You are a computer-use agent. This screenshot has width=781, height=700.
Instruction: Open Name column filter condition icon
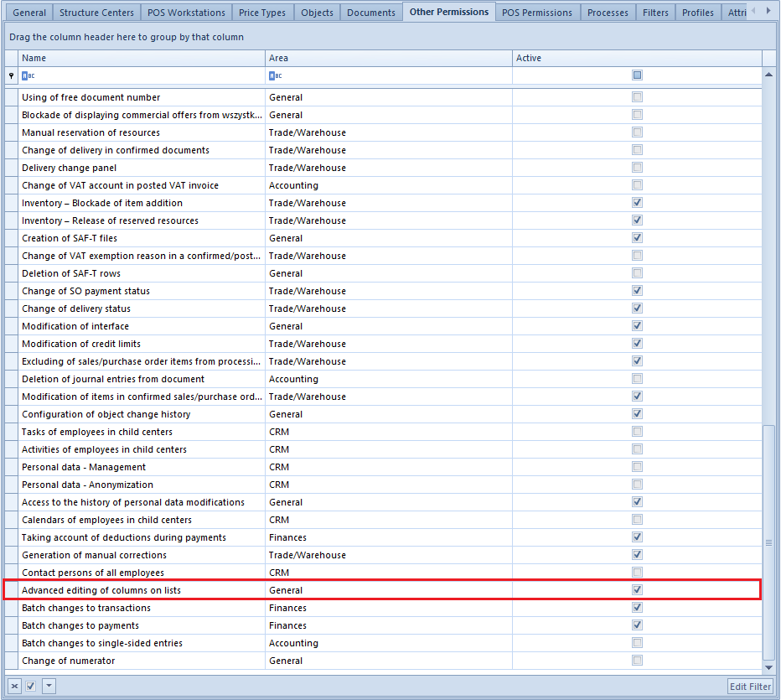(28, 75)
